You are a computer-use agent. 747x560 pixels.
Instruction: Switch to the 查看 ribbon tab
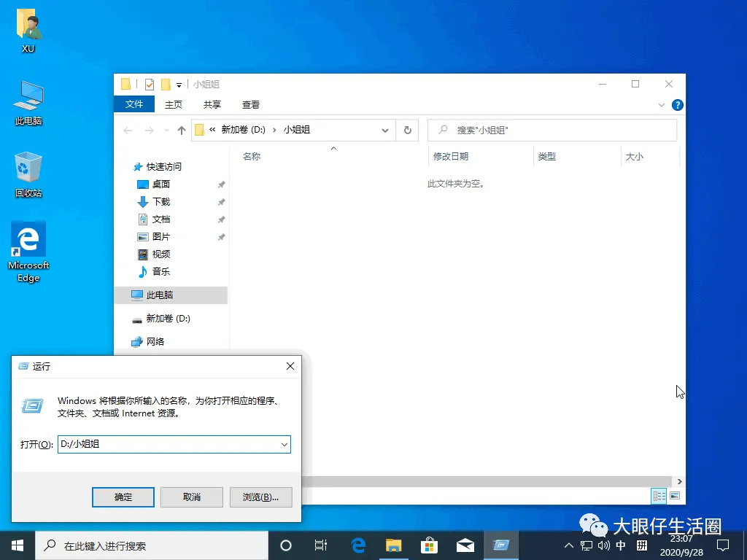250,104
